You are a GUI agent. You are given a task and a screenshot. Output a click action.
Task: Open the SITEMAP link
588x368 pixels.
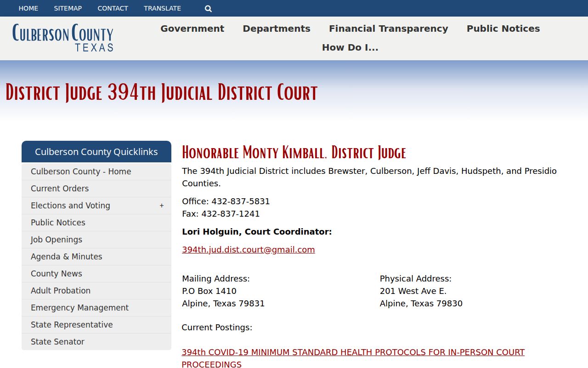coord(68,8)
